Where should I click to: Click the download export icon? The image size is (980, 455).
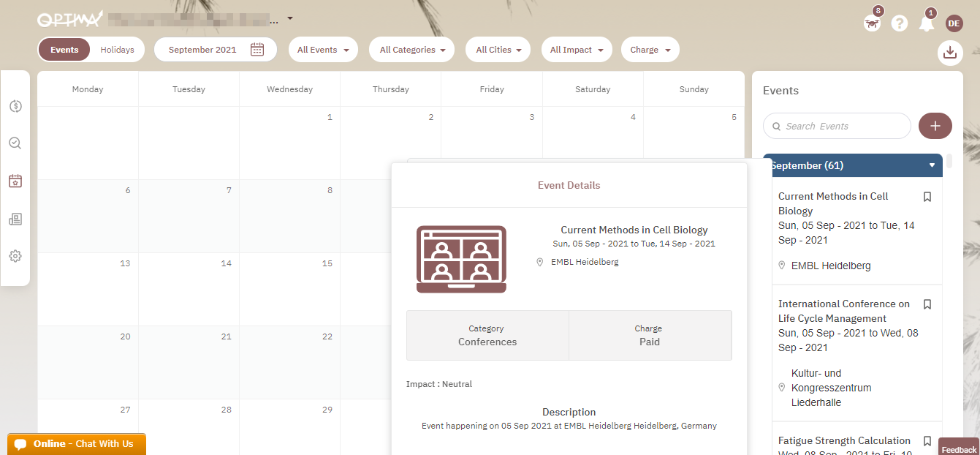[950, 52]
